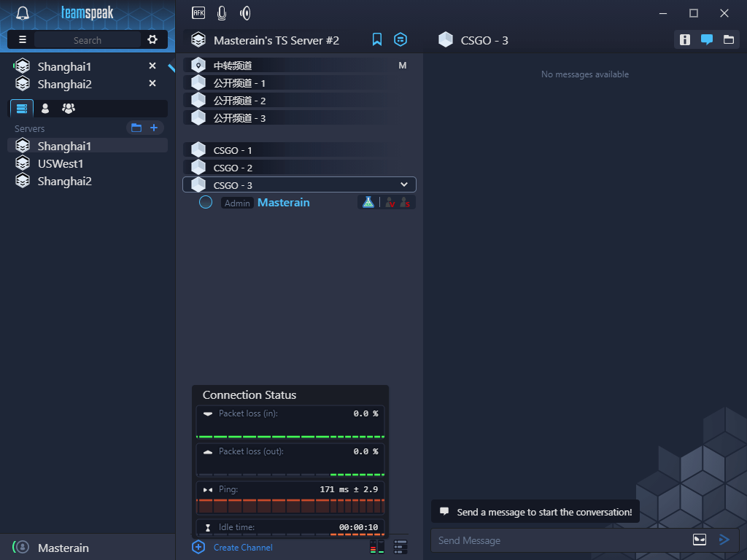Create a new server folder
The image size is (747, 560).
pyautogui.click(x=136, y=128)
